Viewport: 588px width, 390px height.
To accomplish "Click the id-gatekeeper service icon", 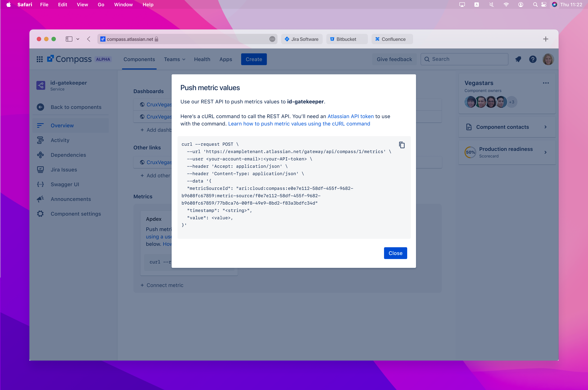I will click(x=41, y=85).
